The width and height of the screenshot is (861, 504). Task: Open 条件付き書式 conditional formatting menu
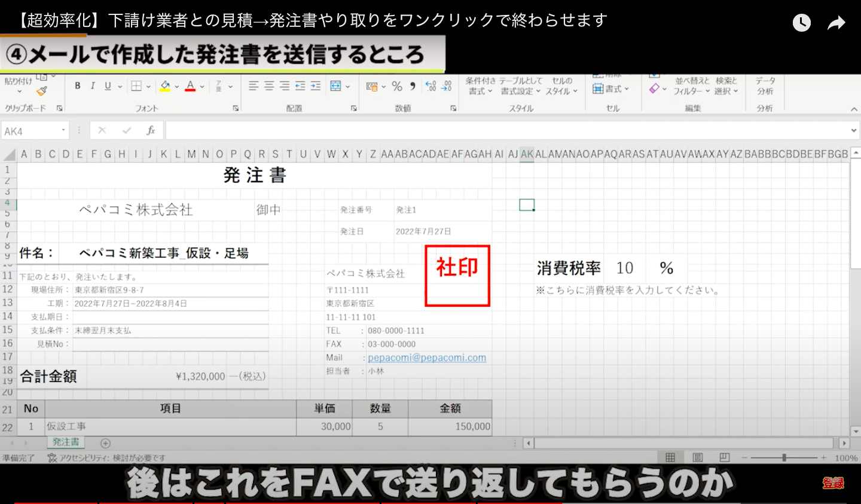click(480, 86)
